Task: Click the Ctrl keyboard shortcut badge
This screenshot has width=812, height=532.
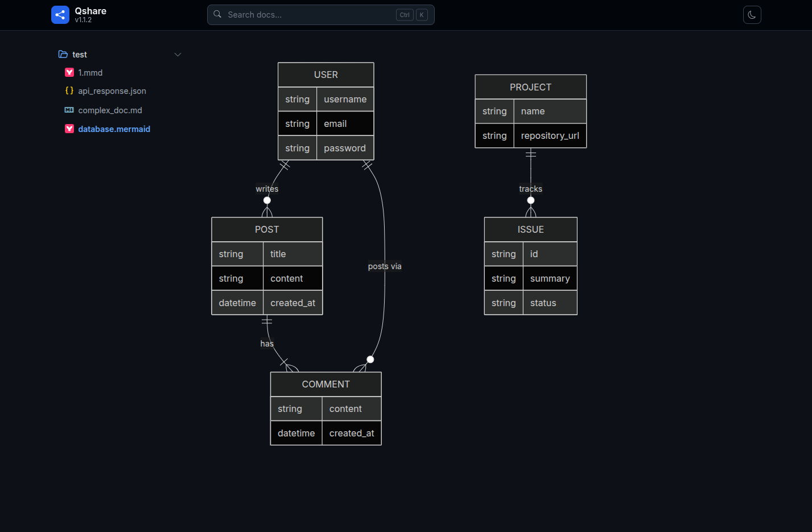Action: click(405, 15)
